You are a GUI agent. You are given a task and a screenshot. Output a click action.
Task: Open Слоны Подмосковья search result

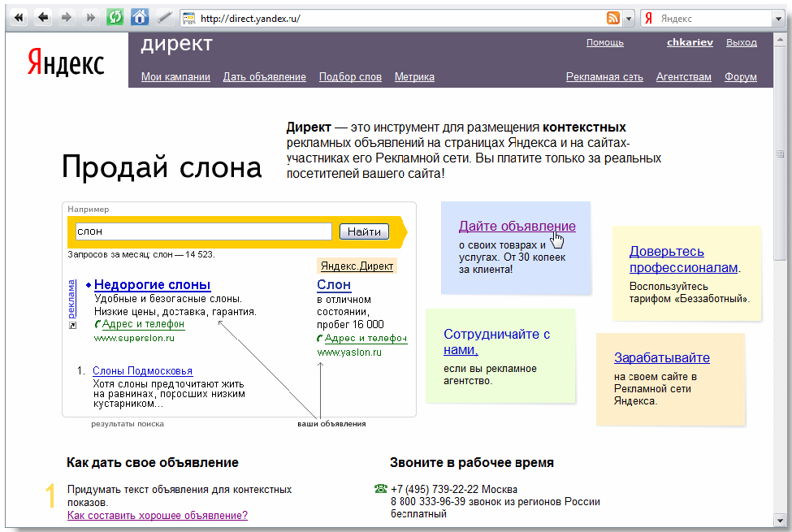click(142, 371)
